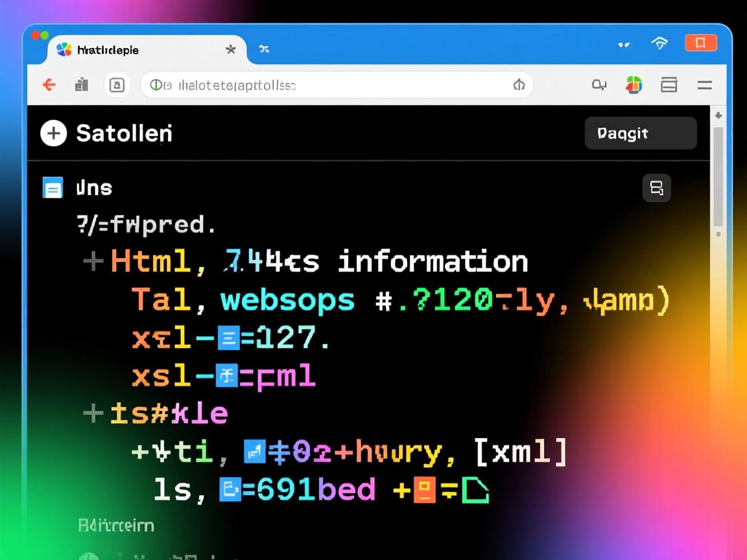This screenshot has height=560, width=747.
Task: Click the colorful extension icon in the toolbar
Action: [x=634, y=85]
